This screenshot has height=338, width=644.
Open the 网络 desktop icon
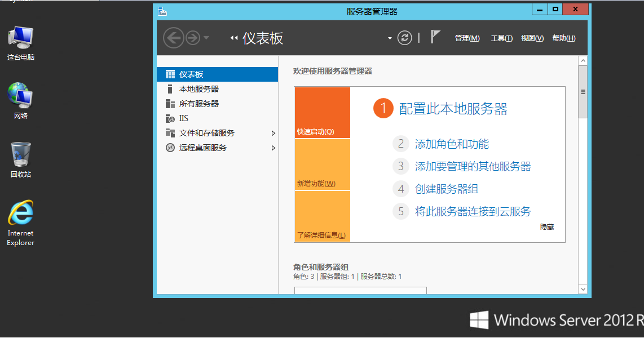coord(20,95)
